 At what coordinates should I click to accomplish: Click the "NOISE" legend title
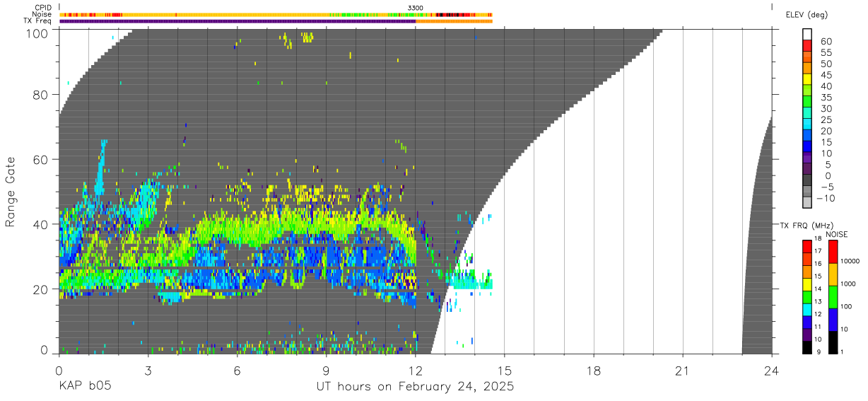tap(837, 234)
